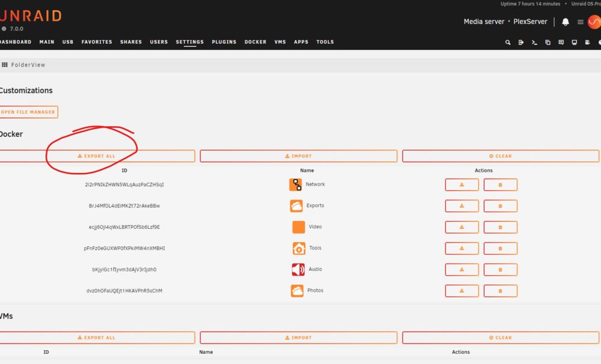This screenshot has width=601, height=364.
Task: Open the Apps menu tab
Action: point(301,42)
